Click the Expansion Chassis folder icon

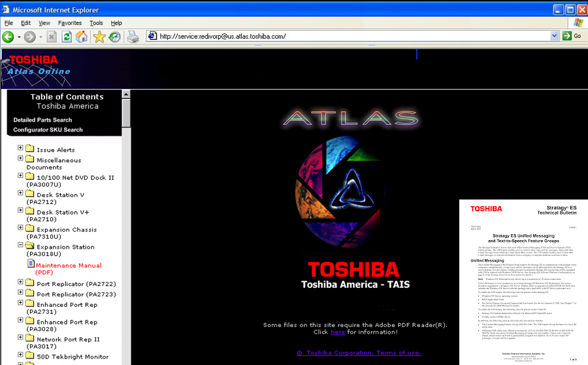coord(30,228)
